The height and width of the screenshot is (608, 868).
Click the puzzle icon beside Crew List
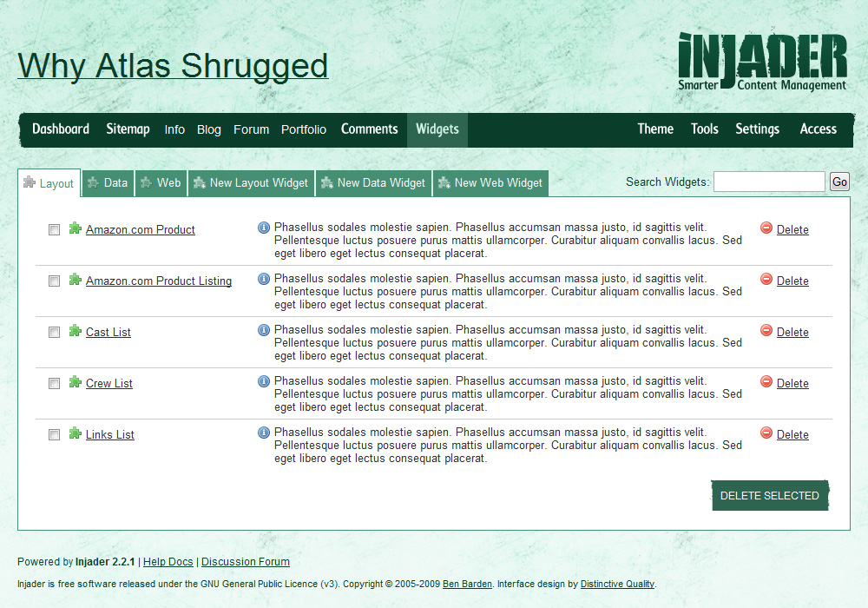point(76,382)
